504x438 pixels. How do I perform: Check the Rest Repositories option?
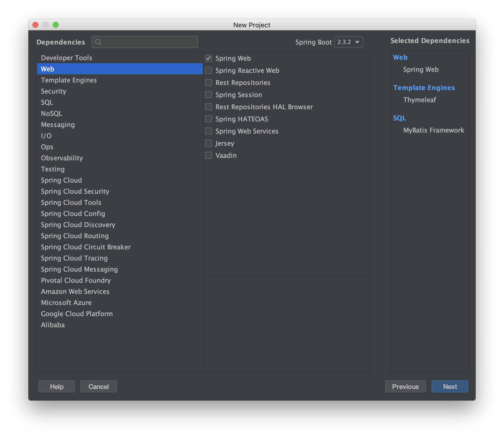coord(208,82)
